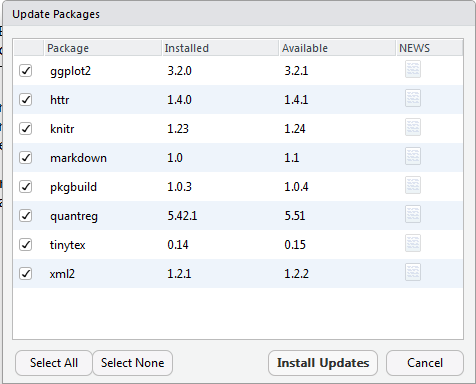Click available version 1.1 for markdown
The image size is (476, 384).
tap(292, 158)
